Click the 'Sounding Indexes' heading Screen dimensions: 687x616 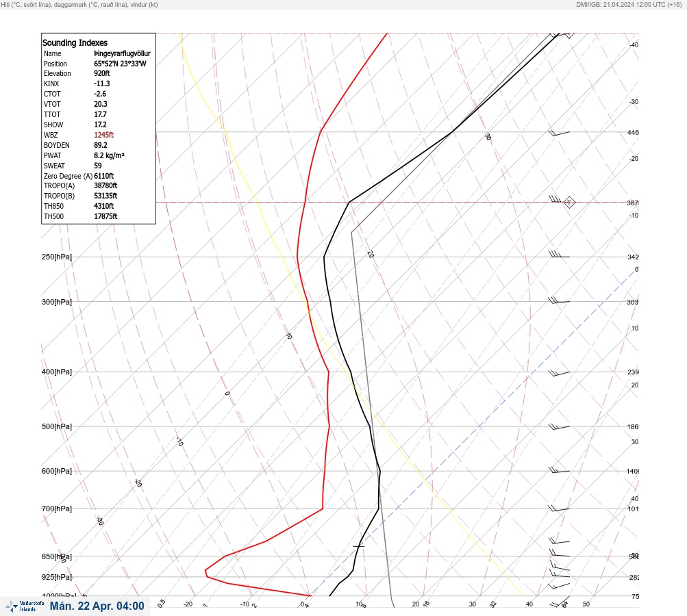(x=75, y=43)
